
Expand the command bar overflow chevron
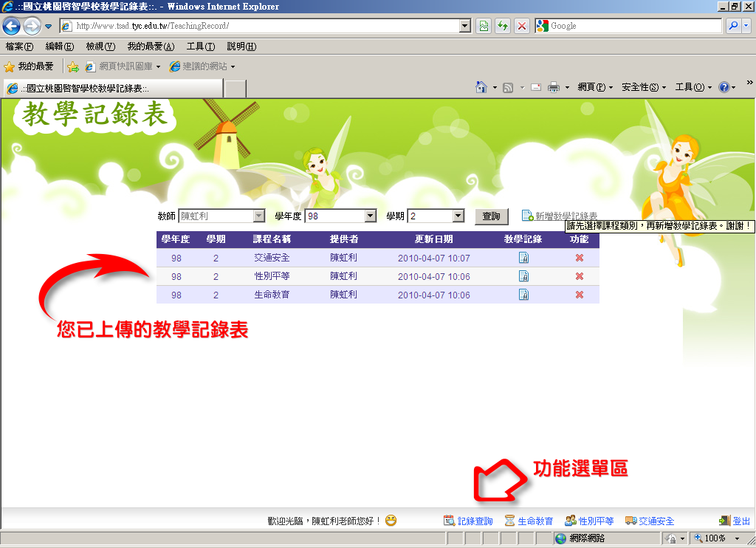pyautogui.click(x=750, y=83)
